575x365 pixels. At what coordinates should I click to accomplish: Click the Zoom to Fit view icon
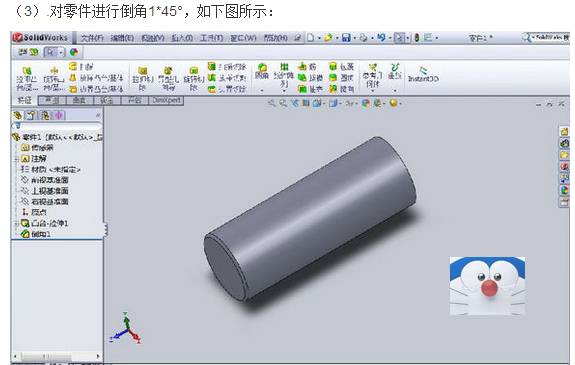pos(271,103)
